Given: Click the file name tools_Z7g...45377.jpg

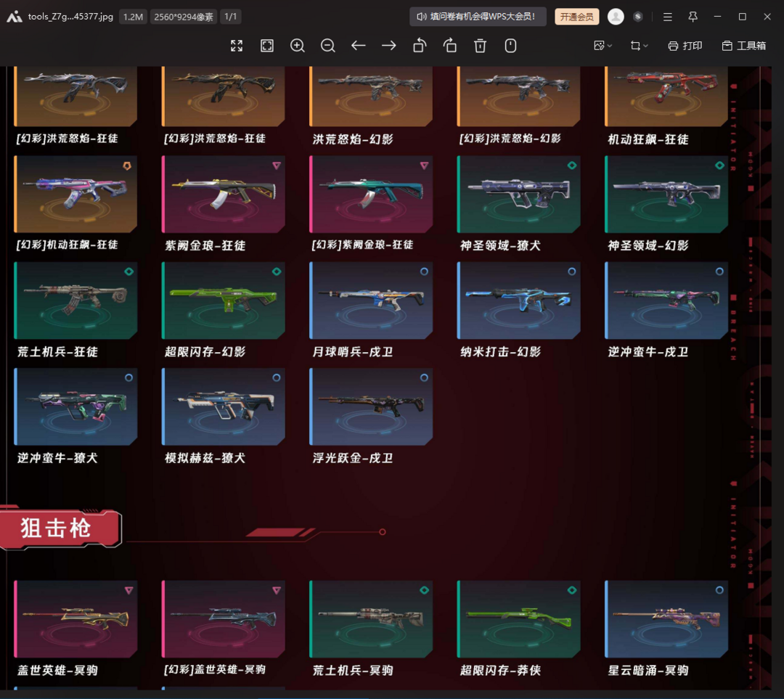Looking at the screenshot, I should click(x=70, y=17).
